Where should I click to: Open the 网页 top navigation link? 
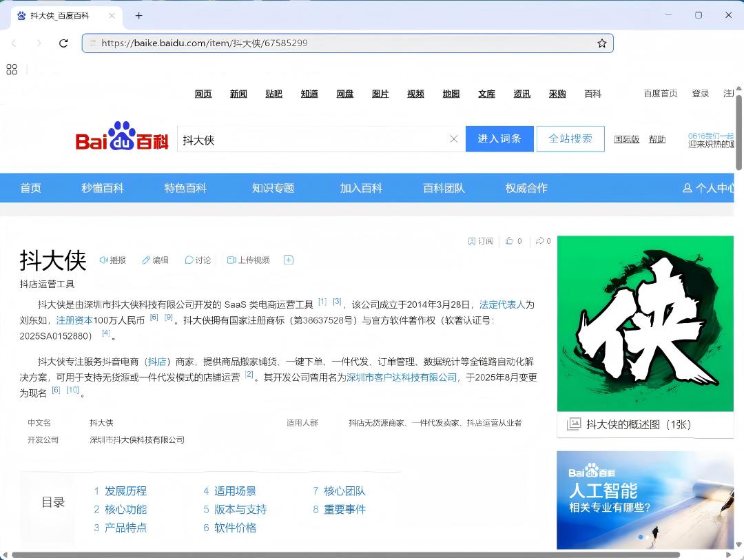click(203, 94)
